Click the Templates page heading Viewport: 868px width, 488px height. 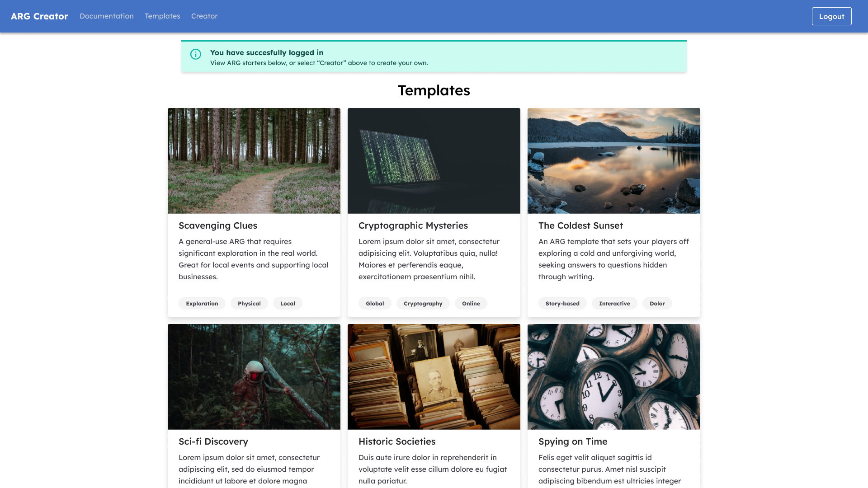click(434, 90)
